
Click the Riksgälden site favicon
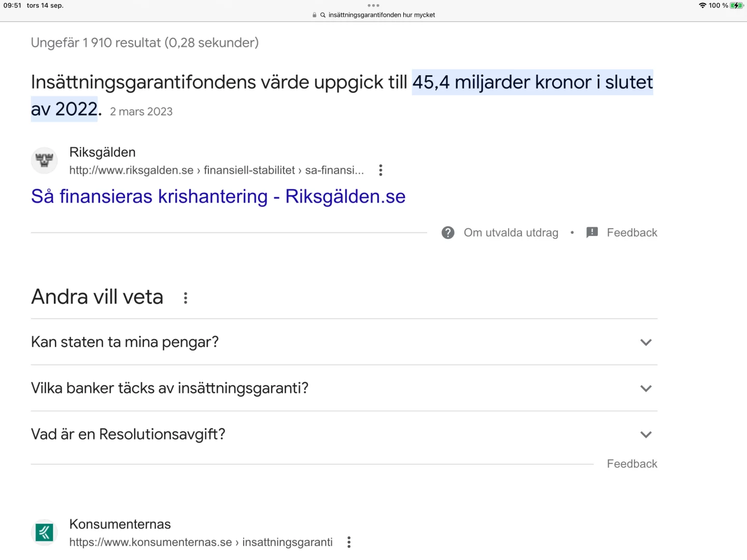pyautogui.click(x=44, y=160)
